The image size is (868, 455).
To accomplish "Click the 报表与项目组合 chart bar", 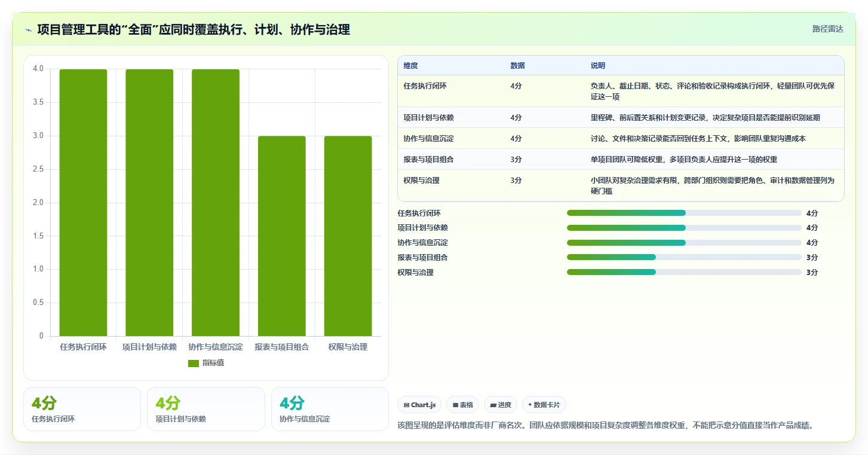I will coord(282,236).
